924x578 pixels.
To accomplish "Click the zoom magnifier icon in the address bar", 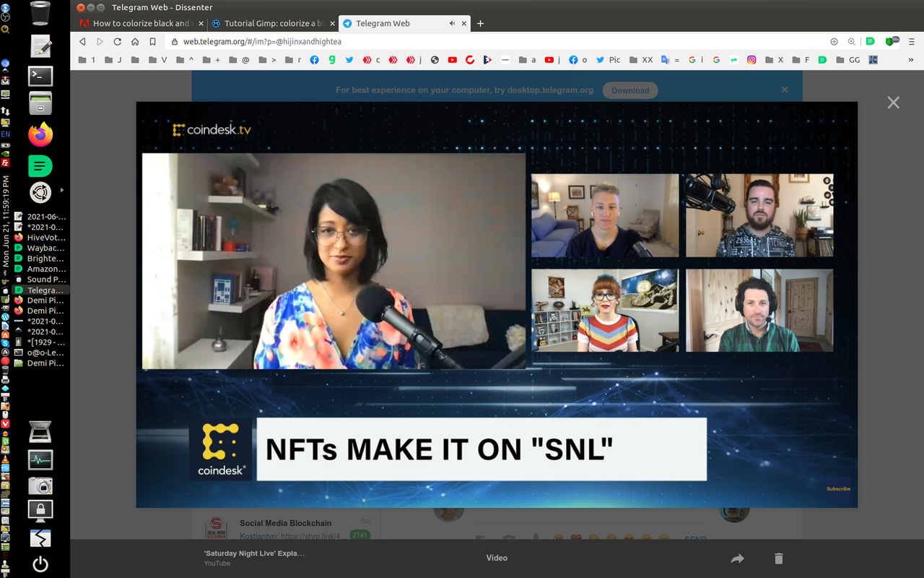I will 851,42.
